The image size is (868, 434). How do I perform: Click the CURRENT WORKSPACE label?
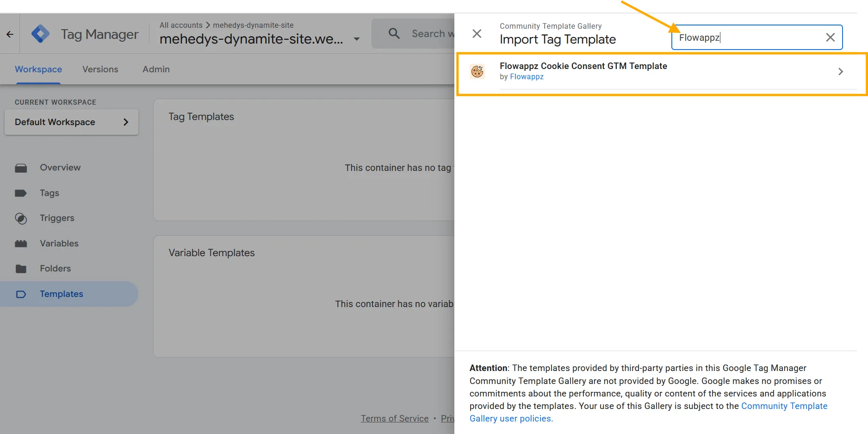[56, 102]
